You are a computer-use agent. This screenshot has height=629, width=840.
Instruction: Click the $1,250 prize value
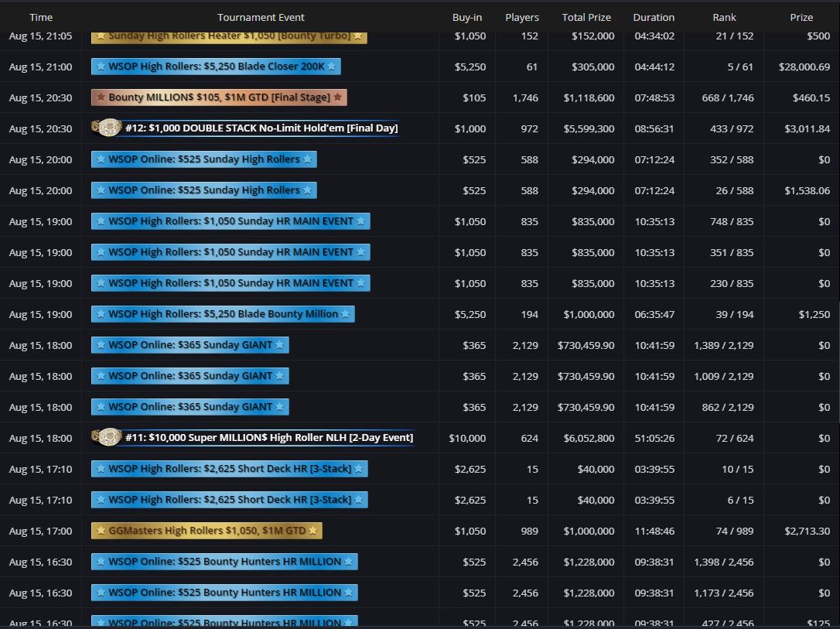[x=814, y=314]
